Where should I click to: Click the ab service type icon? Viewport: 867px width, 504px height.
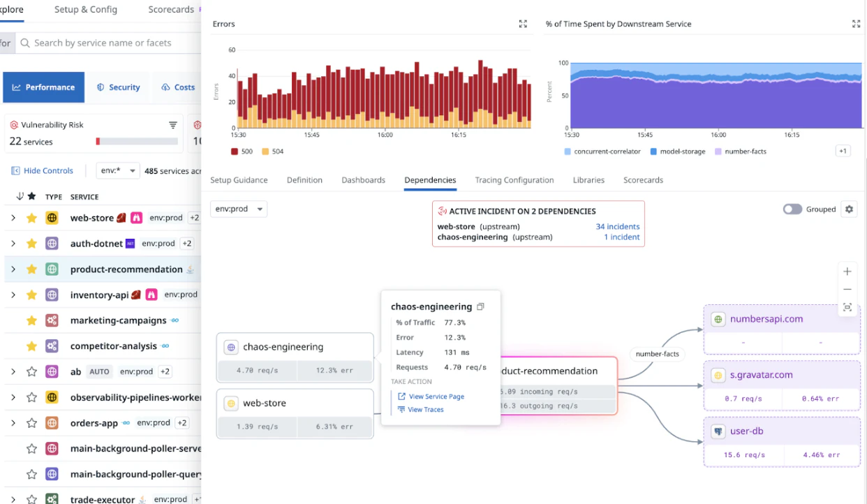[x=52, y=371]
